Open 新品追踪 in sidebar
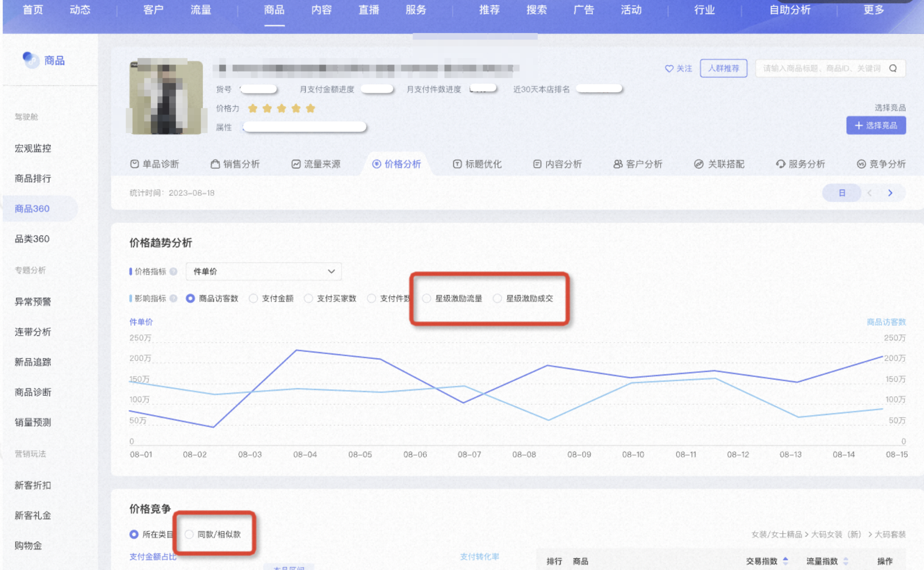Image resolution: width=924 pixels, height=570 pixels. tap(33, 362)
